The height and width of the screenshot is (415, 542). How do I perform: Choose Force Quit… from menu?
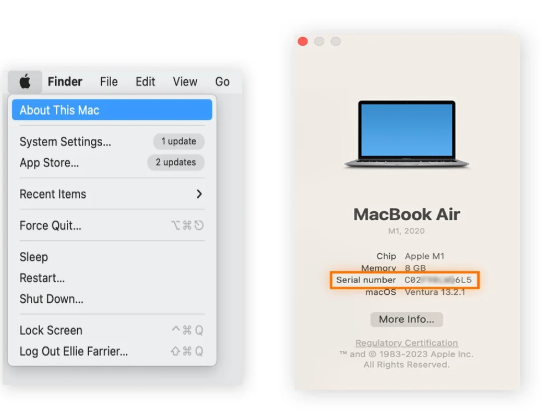pyautogui.click(x=112, y=226)
